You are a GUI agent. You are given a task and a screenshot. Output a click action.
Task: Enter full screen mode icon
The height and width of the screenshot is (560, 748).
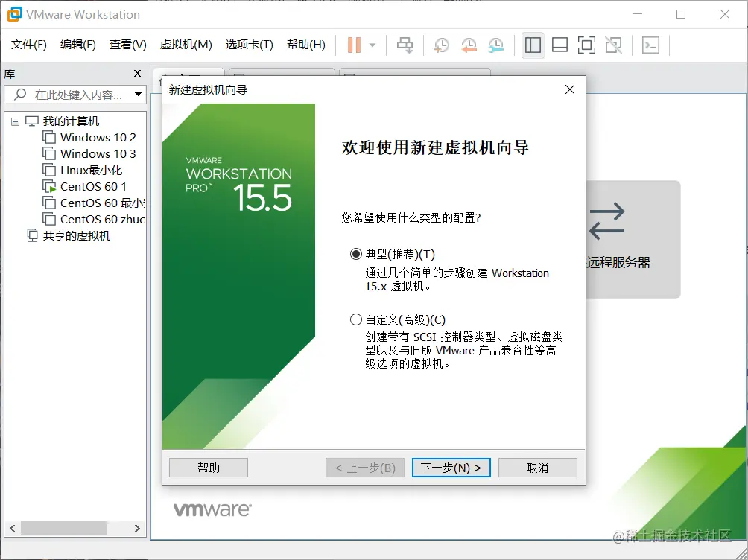(x=586, y=45)
